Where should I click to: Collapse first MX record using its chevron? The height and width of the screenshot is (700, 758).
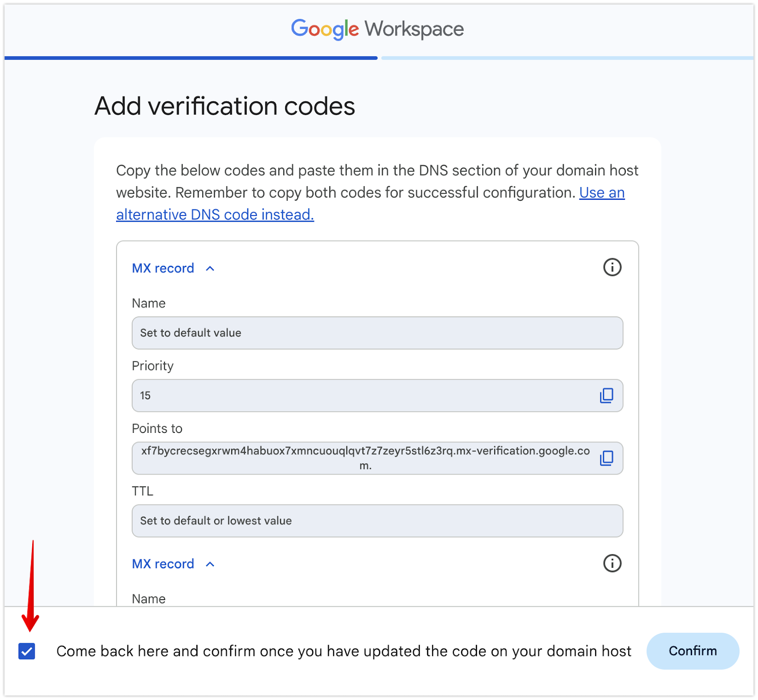210,269
